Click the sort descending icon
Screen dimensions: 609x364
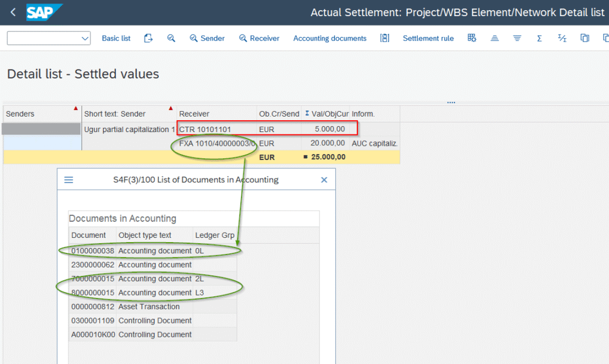(517, 38)
